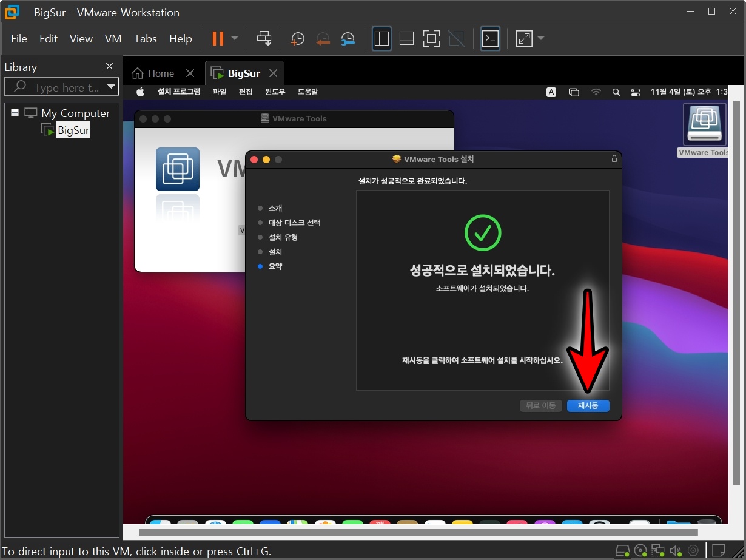Open the View menu

click(x=81, y=39)
